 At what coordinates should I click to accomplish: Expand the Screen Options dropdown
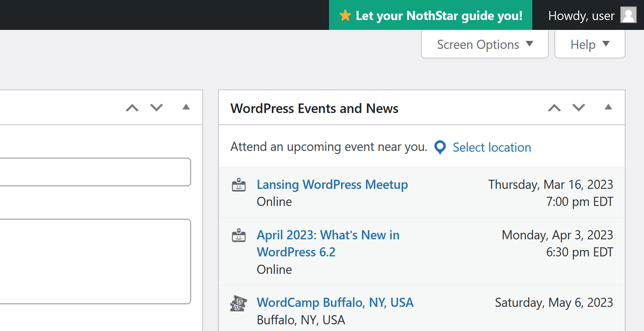coord(485,44)
